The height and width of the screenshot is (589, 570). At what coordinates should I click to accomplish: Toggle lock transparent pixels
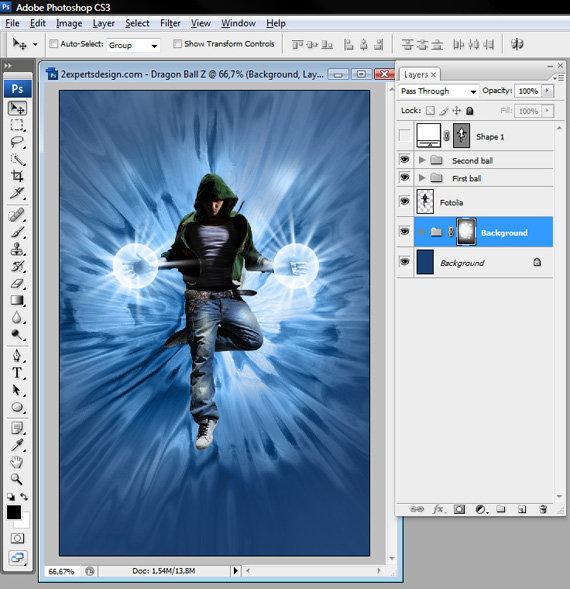click(431, 110)
